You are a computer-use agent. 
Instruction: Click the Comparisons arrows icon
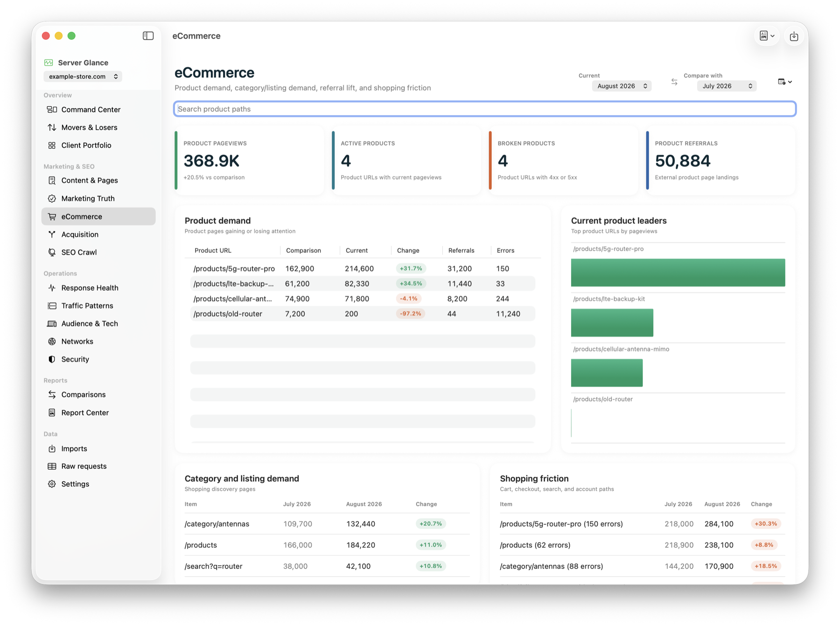pos(52,395)
